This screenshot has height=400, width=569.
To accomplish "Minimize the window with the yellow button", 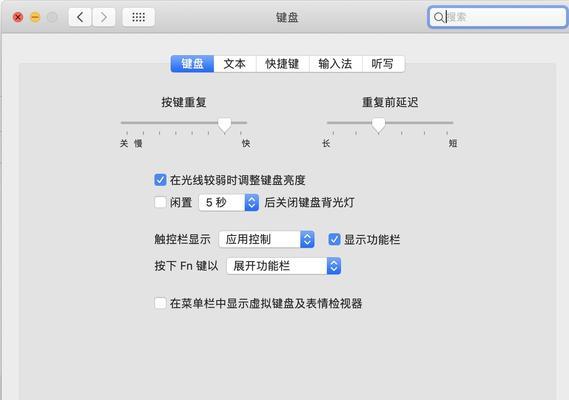I will tap(35, 17).
